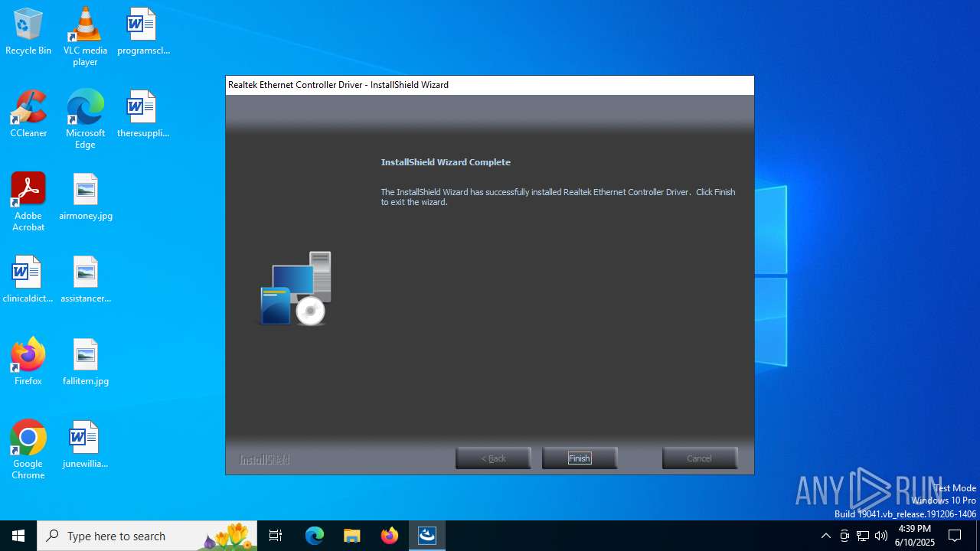
Task: Click the disabled Back button
Action: [x=493, y=458]
